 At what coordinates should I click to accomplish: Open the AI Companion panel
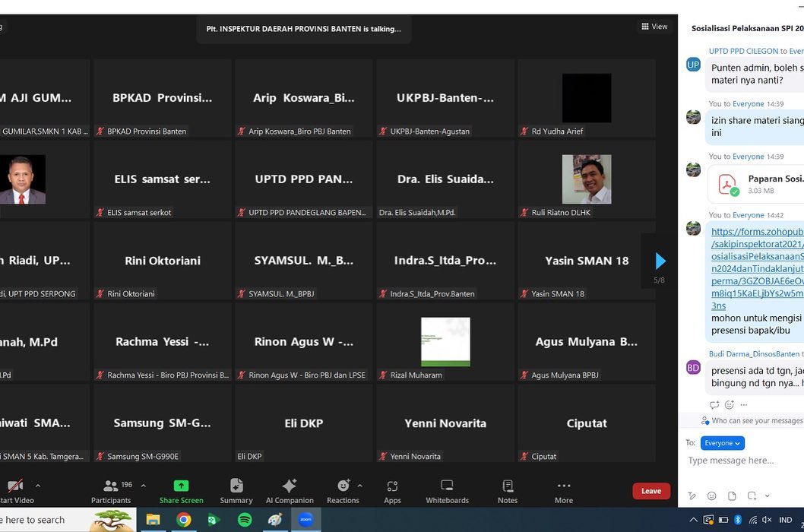pyautogui.click(x=290, y=491)
